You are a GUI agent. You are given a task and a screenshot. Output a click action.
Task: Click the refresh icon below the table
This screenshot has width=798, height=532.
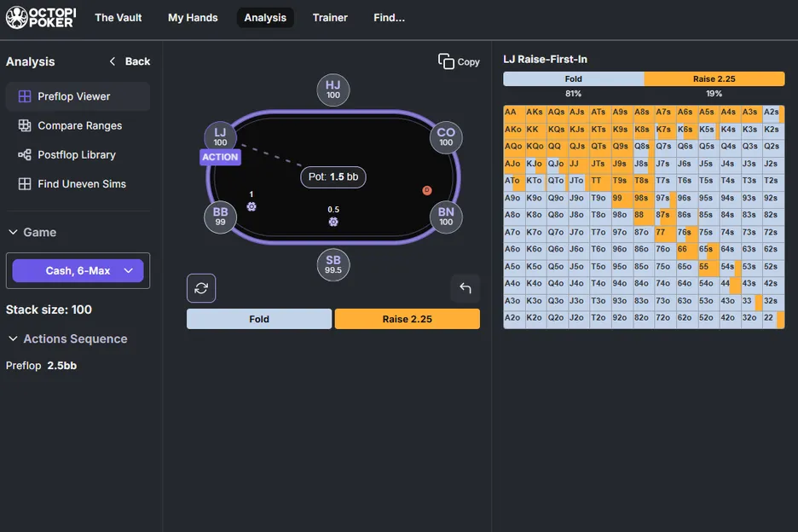pyautogui.click(x=201, y=288)
